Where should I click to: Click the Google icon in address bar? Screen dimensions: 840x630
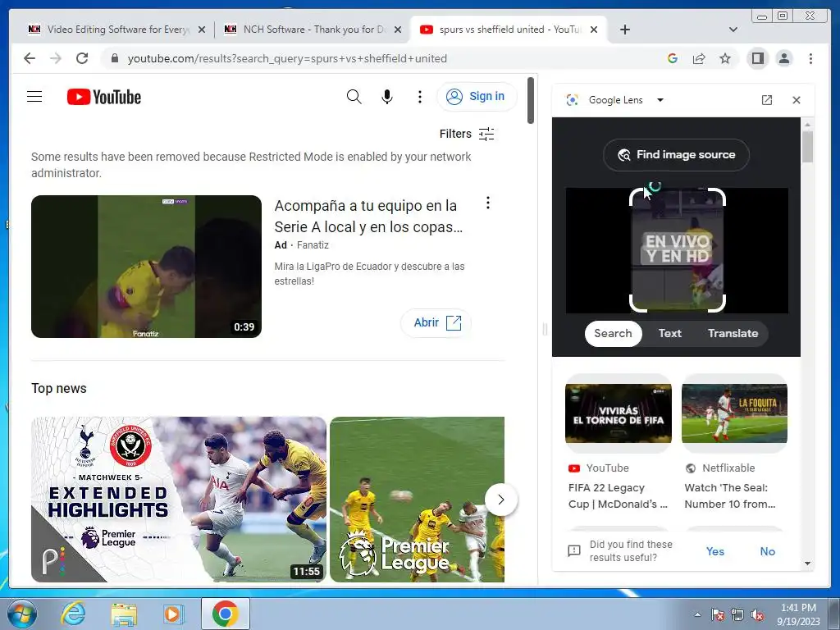(673, 58)
